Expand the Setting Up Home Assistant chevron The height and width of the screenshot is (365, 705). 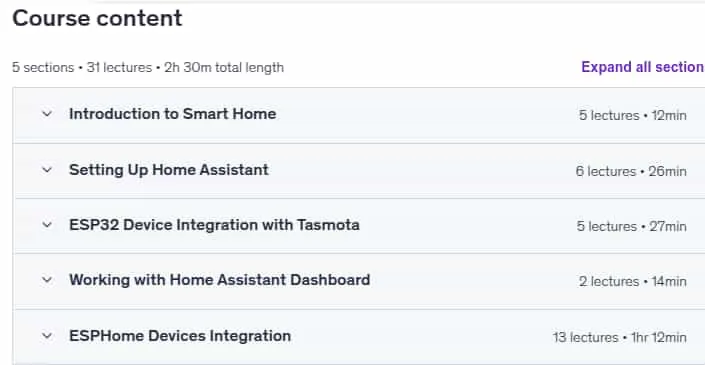tap(47, 170)
